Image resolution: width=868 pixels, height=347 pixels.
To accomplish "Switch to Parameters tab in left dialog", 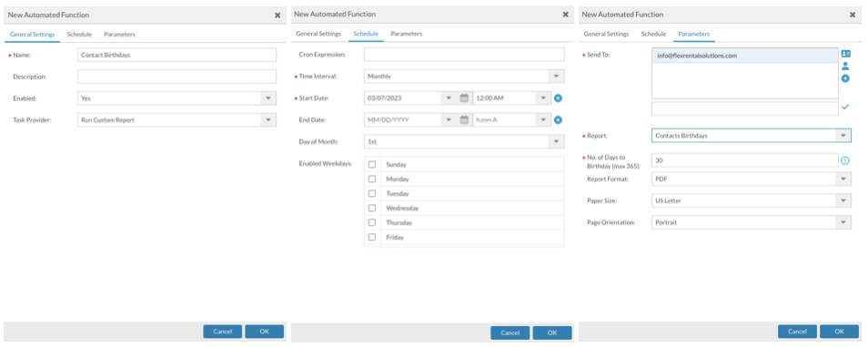I will pos(119,35).
